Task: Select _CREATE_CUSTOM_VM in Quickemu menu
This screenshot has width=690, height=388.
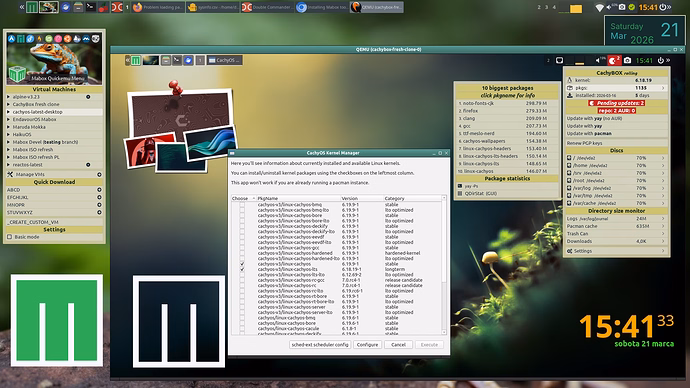Action: [x=54, y=222]
